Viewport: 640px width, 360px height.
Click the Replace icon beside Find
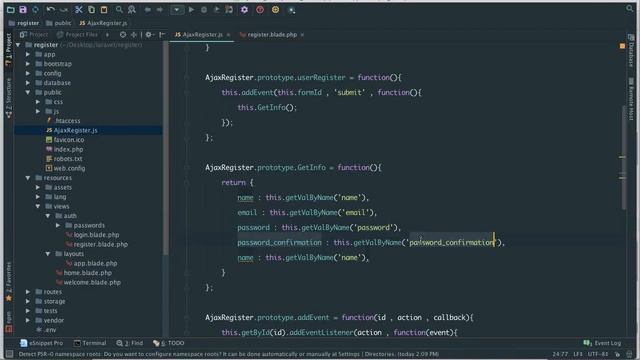pyautogui.click(x=131, y=9)
